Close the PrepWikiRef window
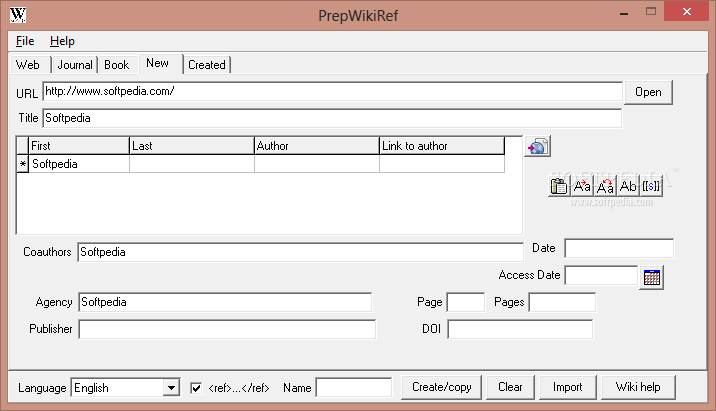 (x=687, y=11)
